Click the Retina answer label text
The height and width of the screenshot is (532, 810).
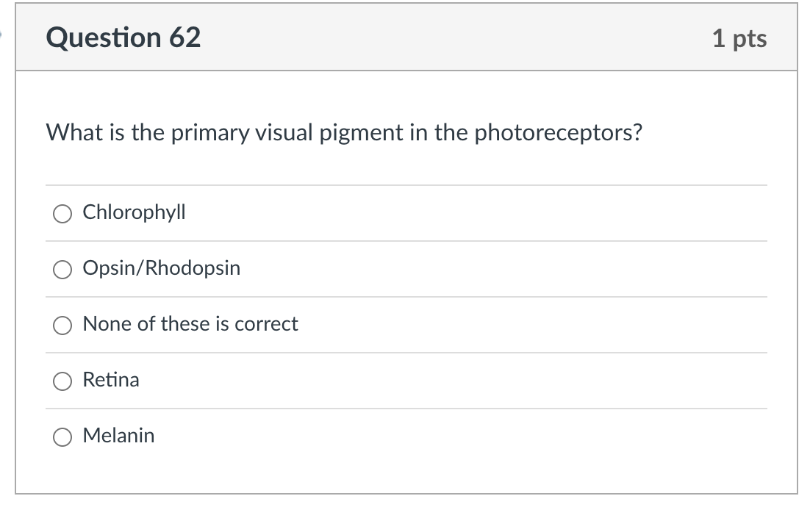[111, 380]
